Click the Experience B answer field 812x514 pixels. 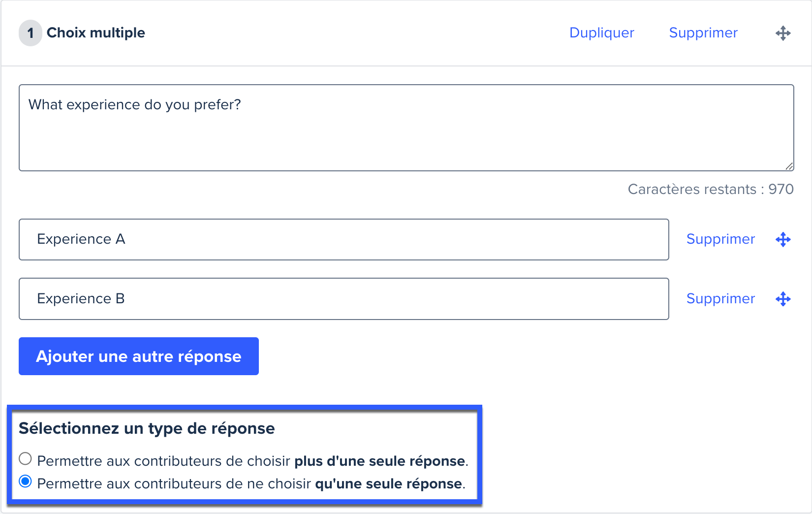point(344,299)
